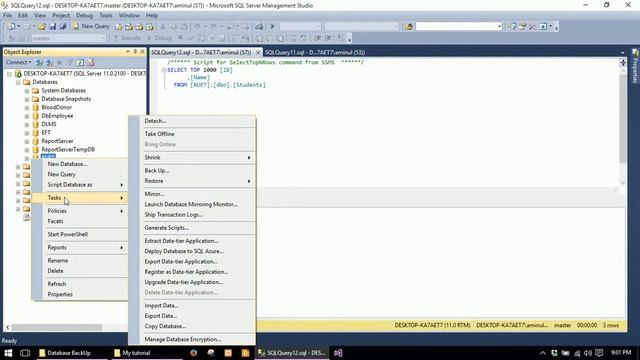640x360 pixels.
Task: Collapse the Databases tree node
Action: pos(18,82)
